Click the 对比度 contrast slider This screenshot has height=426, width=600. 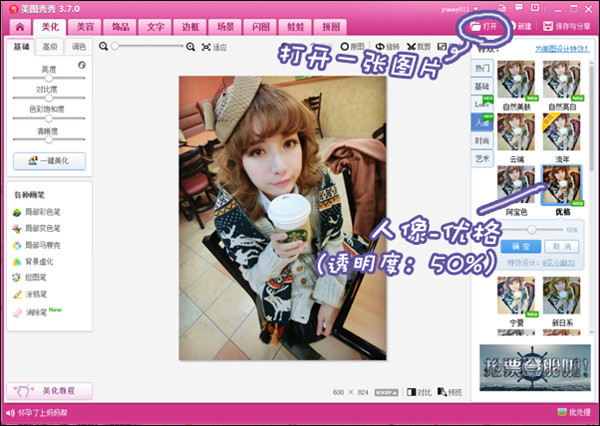point(49,98)
